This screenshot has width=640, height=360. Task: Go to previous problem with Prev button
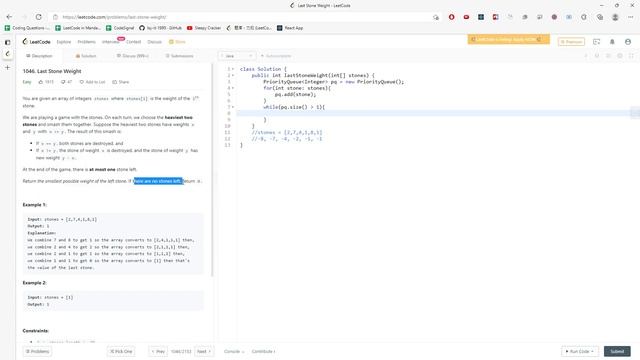coord(158,351)
